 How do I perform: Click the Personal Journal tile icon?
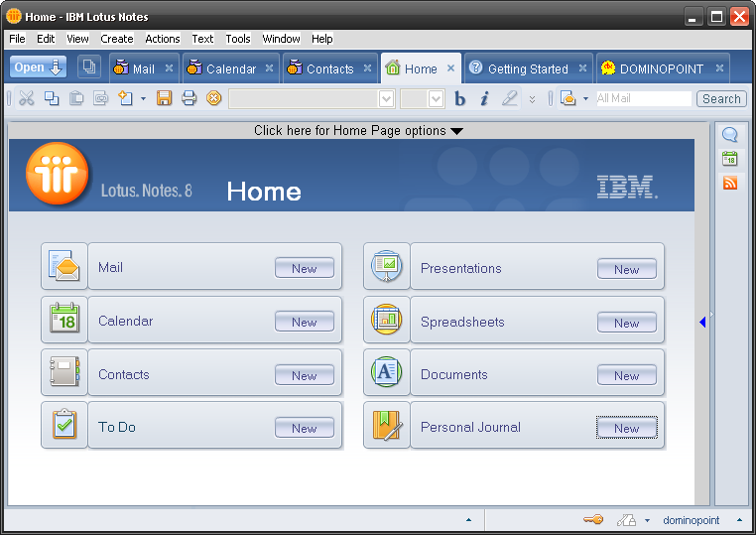(388, 425)
